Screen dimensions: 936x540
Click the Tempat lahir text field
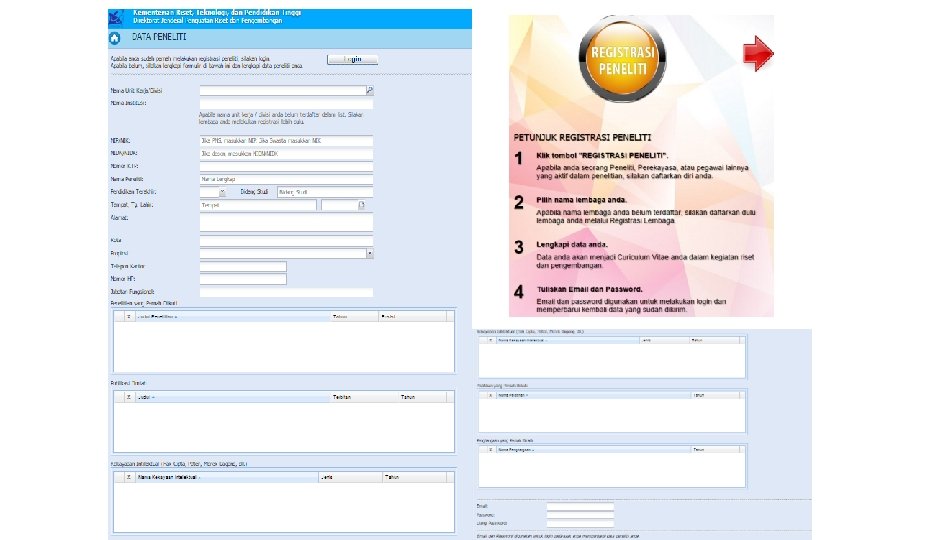coord(258,205)
